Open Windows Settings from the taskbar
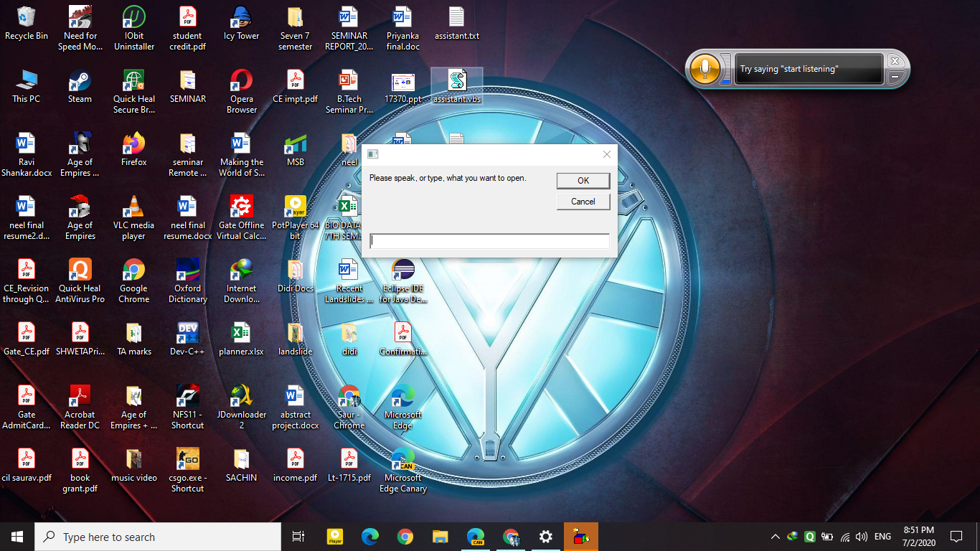The width and height of the screenshot is (980, 551). point(546,536)
